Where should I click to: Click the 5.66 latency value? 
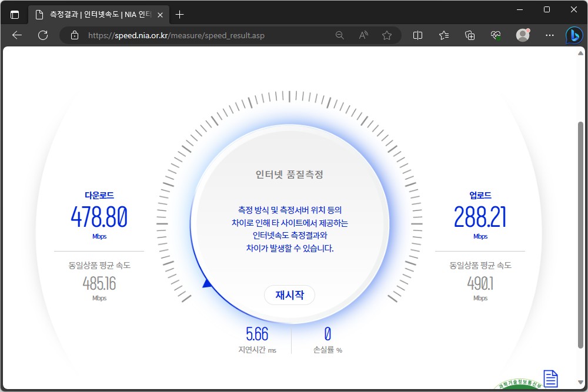click(258, 334)
